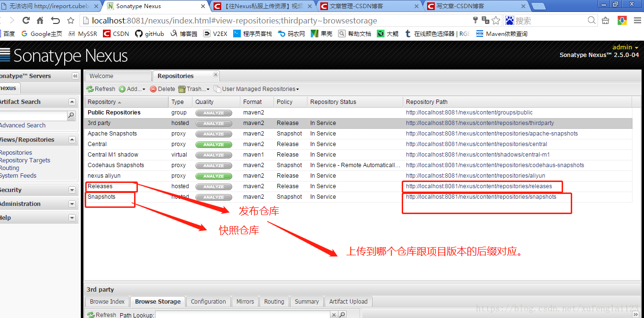Expand the collapsed right-side double-arrow
644x318 pixels.
pyautogui.click(x=635, y=315)
